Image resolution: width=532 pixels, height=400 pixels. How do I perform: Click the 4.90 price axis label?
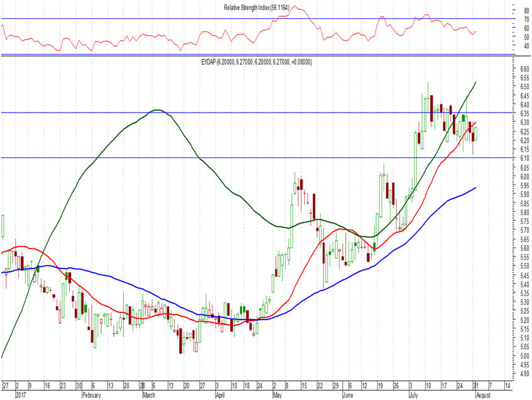tap(525, 374)
